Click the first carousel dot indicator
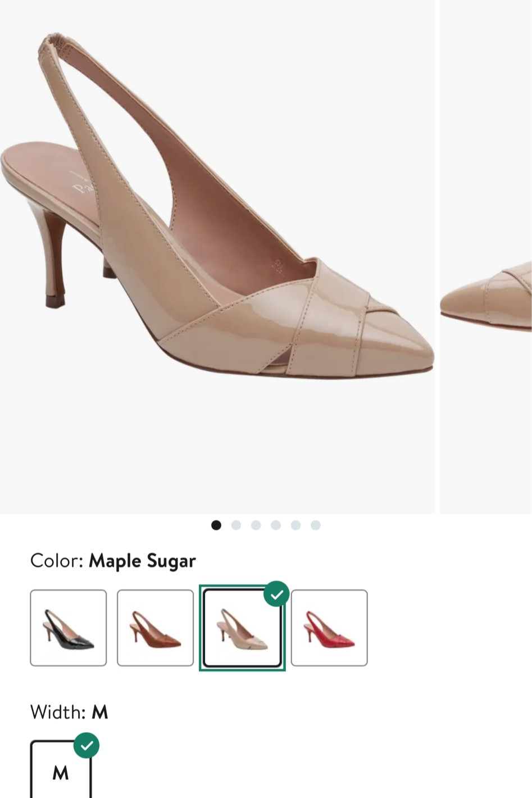Screen dimensions: 532x798 [x=217, y=525]
